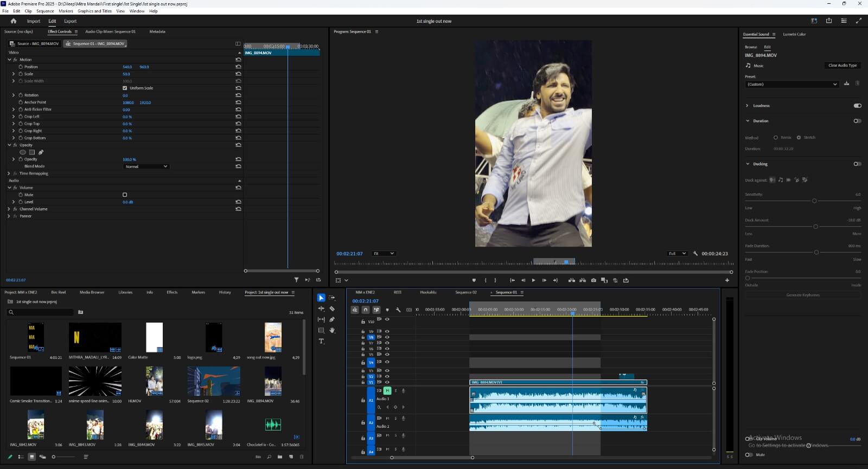Open timeline display settings wrench
This screenshot has width=868, height=469.
point(398,310)
